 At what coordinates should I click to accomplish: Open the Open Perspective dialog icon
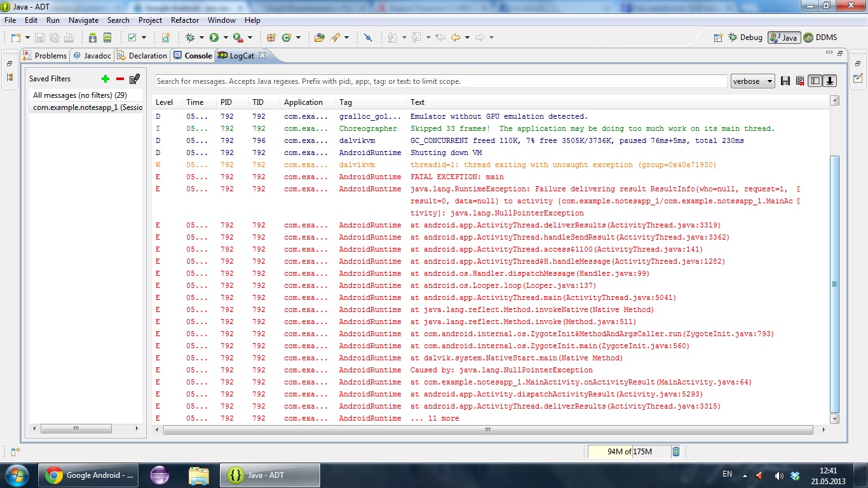click(x=718, y=37)
